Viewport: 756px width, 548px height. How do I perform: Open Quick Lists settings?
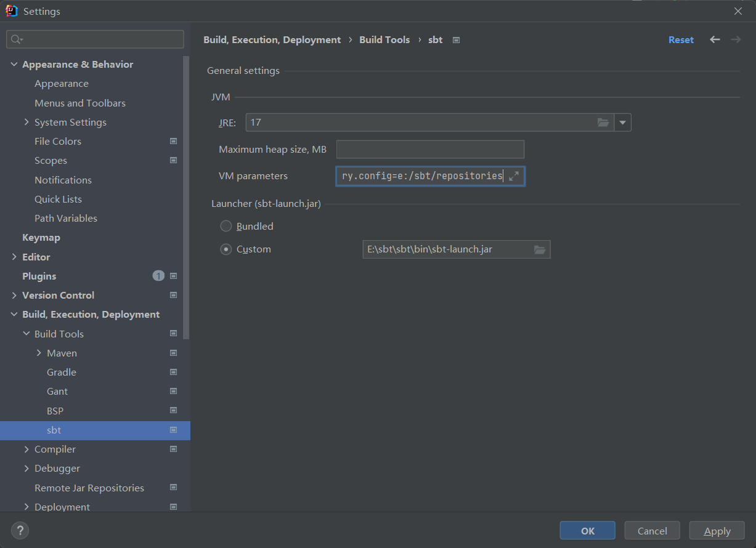pyautogui.click(x=58, y=199)
